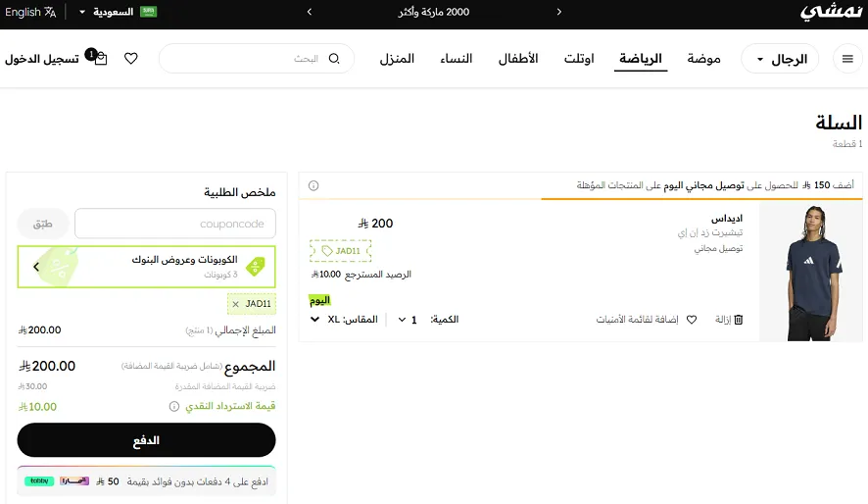Click the green coupon ticket icon
This screenshot has height=504, width=868.
(255, 267)
